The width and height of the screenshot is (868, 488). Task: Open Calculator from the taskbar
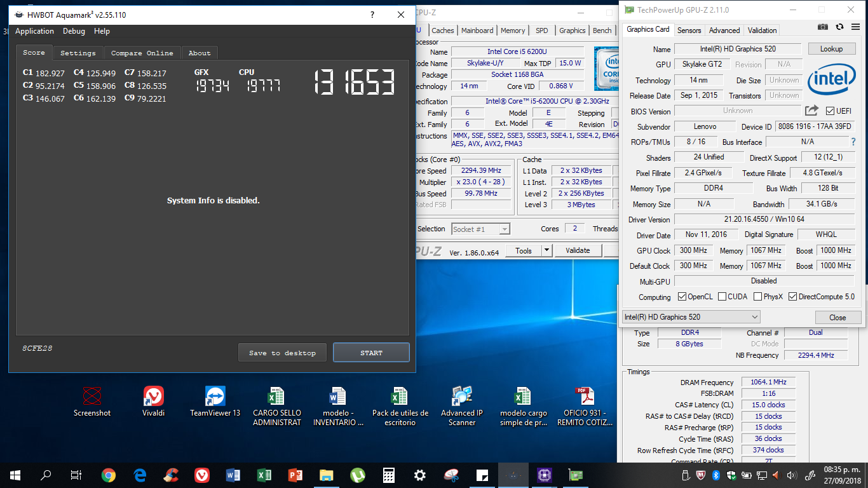388,475
